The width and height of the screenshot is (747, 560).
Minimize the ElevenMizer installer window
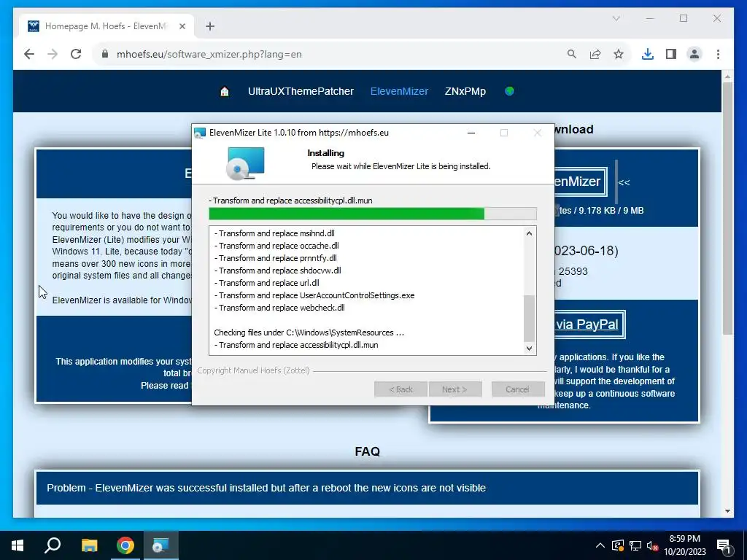click(x=471, y=133)
